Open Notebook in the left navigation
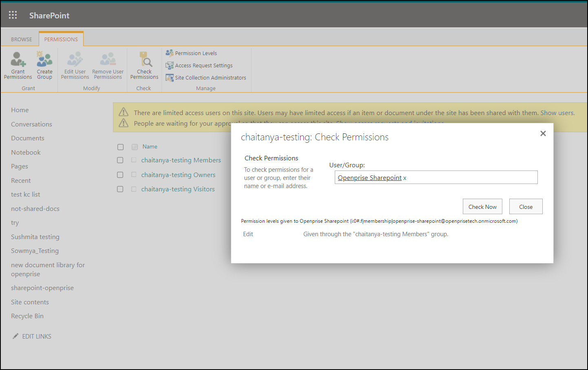The height and width of the screenshot is (370, 588). point(26,152)
